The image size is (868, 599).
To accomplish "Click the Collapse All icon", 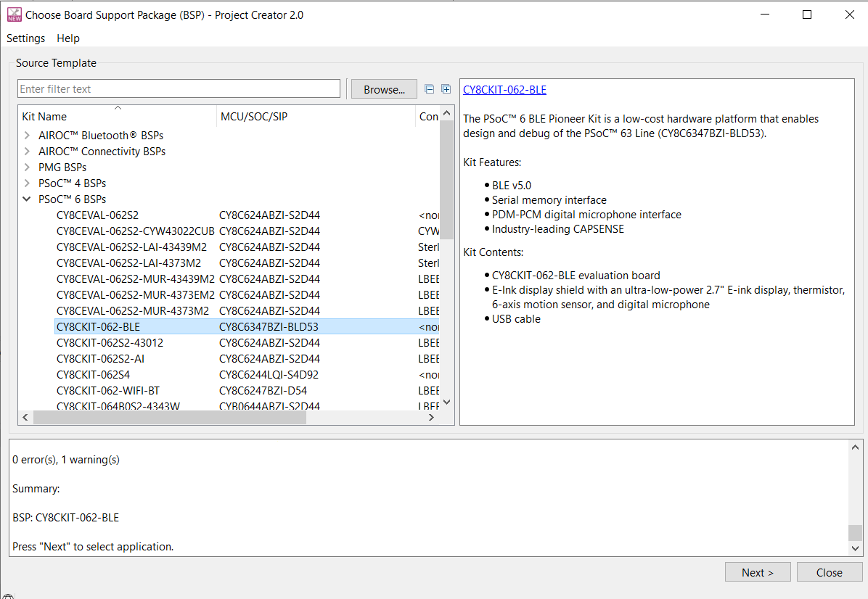I will (x=429, y=89).
